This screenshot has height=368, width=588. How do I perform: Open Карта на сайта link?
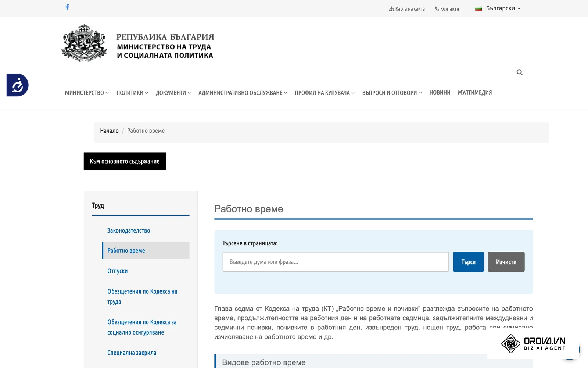pos(407,9)
